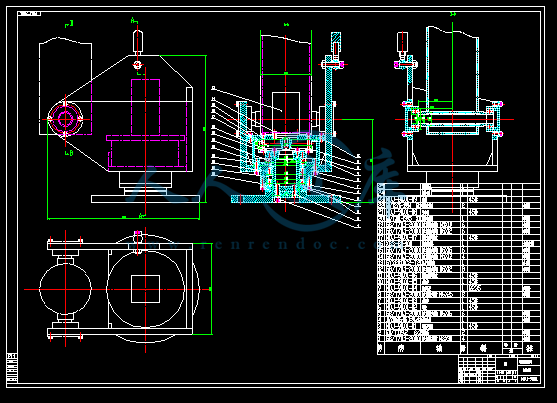Select the bottom-left plan view with circles
The image size is (557, 403).
tap(118, 290)
